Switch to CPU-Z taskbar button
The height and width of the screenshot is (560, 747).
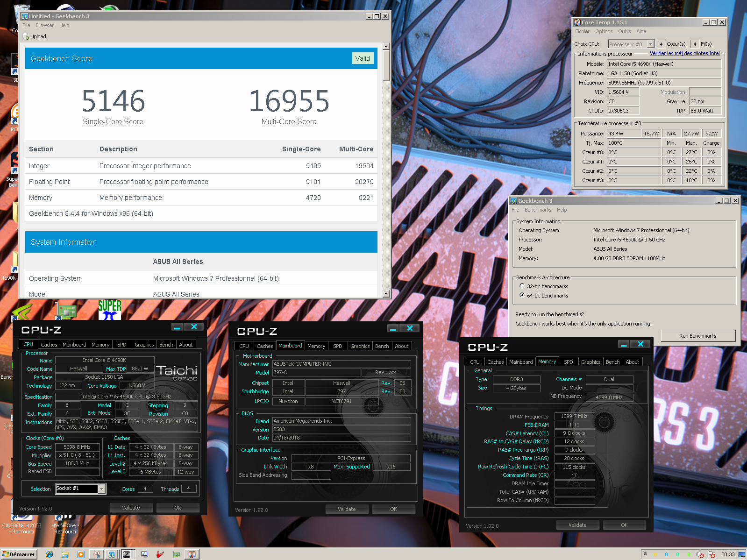(127, 554)
